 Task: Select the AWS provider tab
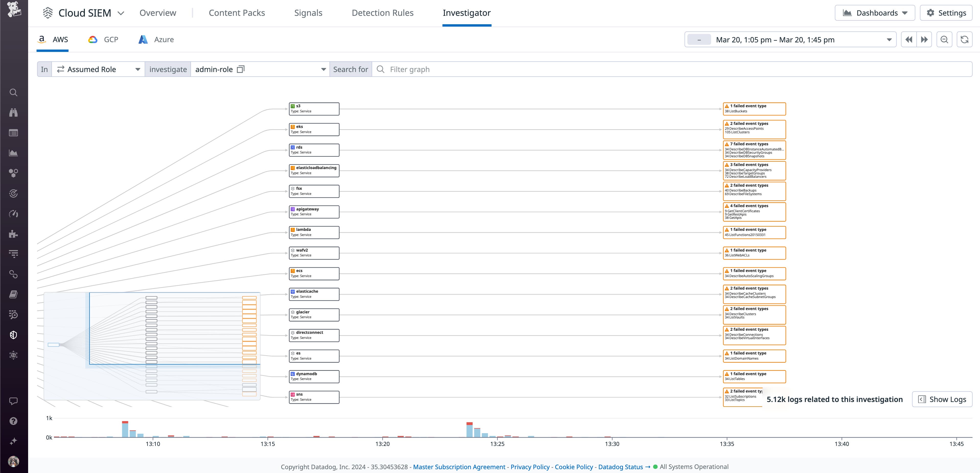coord(53,39)
